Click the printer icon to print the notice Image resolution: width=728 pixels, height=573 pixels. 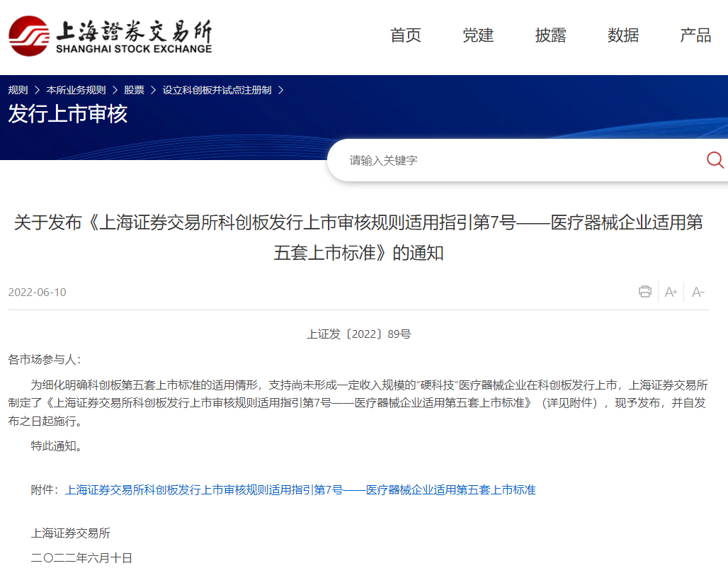pos(644,291)
